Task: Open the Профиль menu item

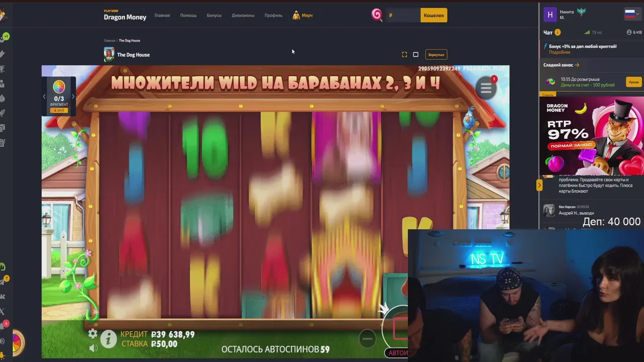Action: (273, 15)
